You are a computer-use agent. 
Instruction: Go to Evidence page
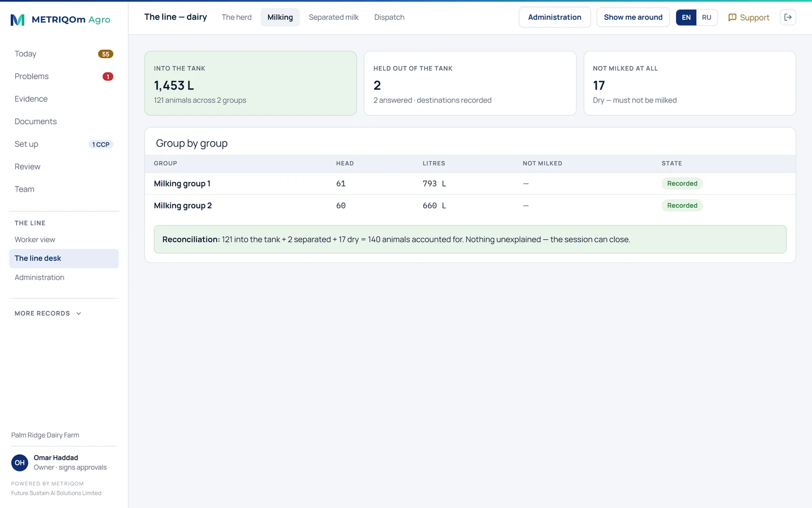coord(64,99)
